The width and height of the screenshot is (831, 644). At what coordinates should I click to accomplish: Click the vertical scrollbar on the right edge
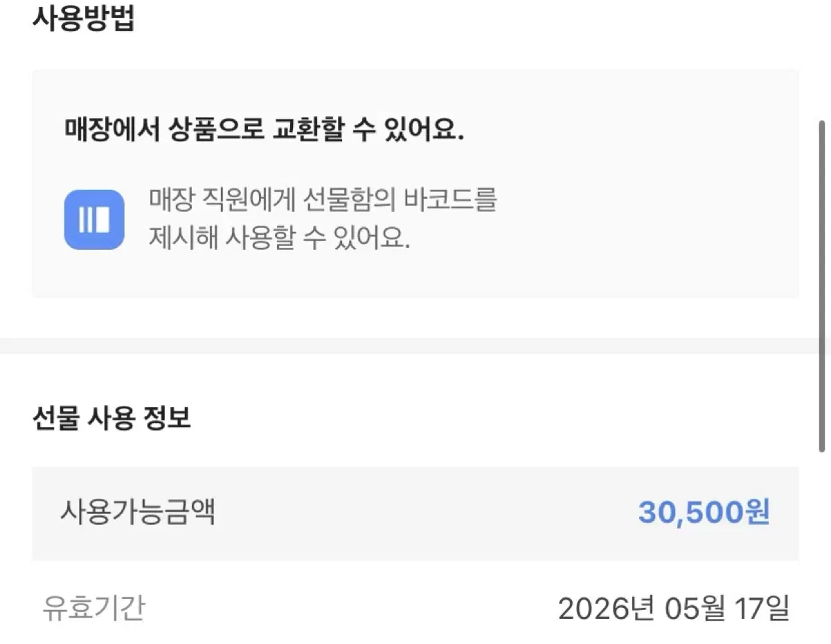823,286
